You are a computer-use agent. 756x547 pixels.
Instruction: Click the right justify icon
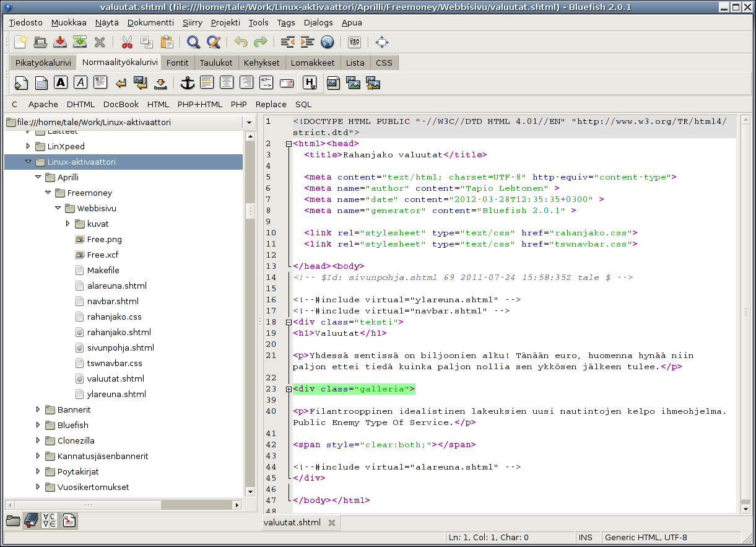246,82
